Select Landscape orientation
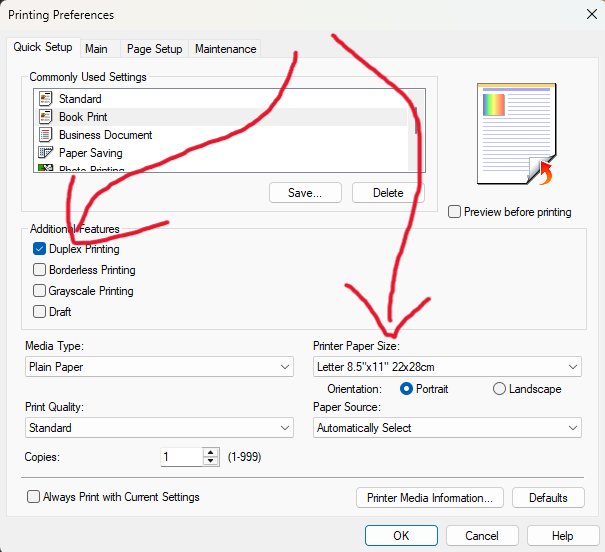The height and width of the screenshot is (552, 605). pyautogui.click(x=500, y=389)
